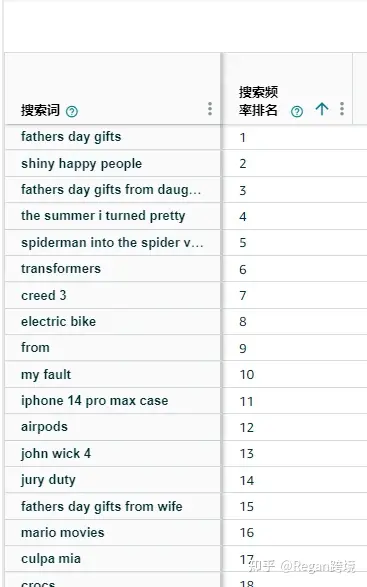Open three-dot menu for 搜索频率排名 column
The width and height of the screenshot is (367, 587).
(x=342, y=109)
